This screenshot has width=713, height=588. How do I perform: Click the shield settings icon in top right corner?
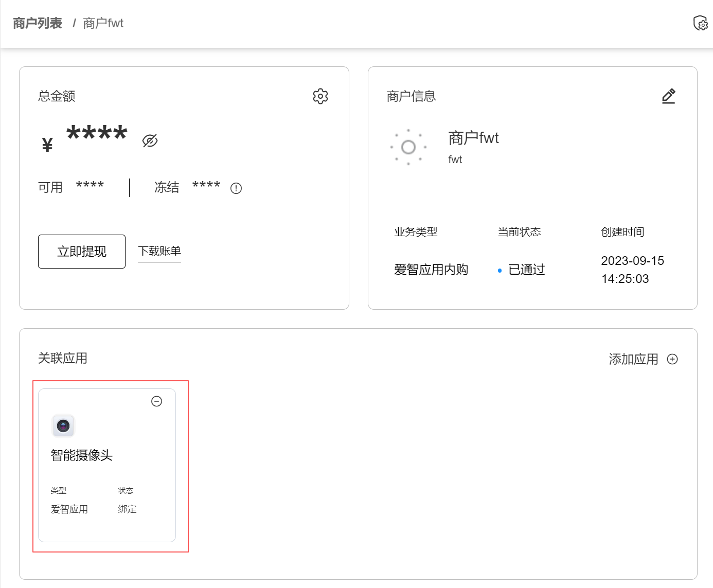700,23
